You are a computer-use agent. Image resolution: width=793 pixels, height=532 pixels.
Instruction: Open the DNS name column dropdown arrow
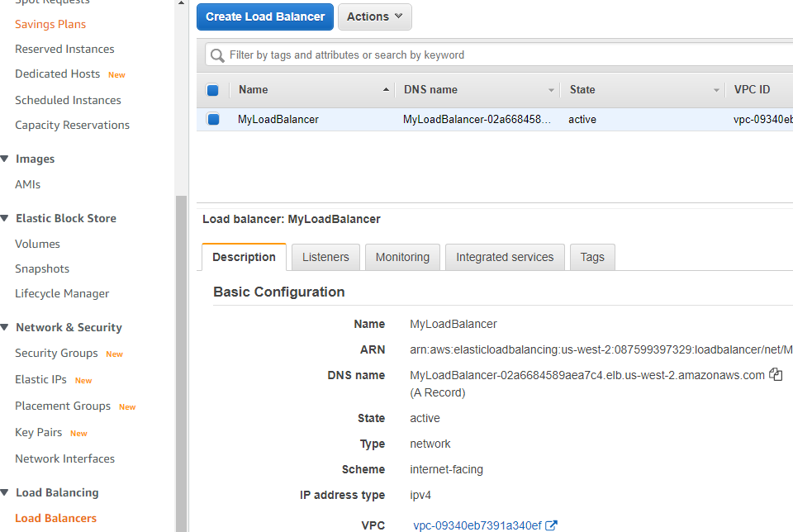tap(551, 90)
